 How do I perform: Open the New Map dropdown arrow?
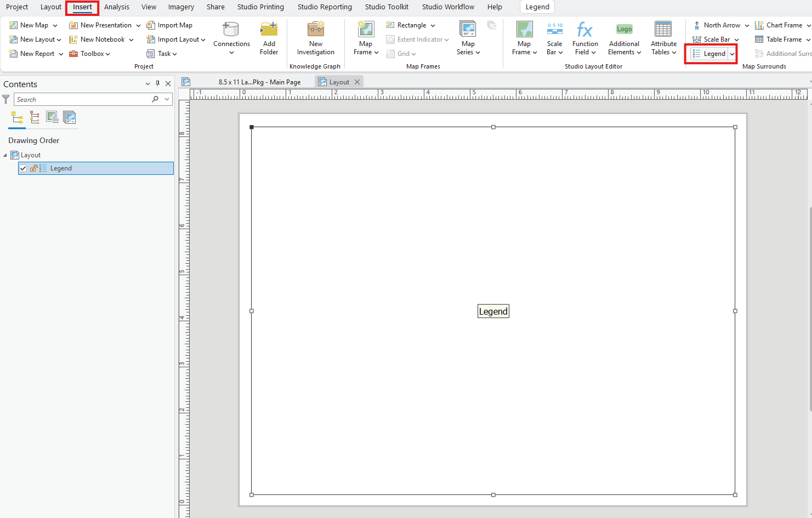point(54,25)
